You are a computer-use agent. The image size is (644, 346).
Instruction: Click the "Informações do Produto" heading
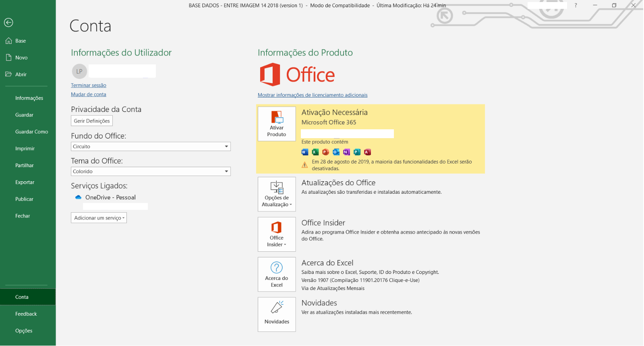coord(305,53)
